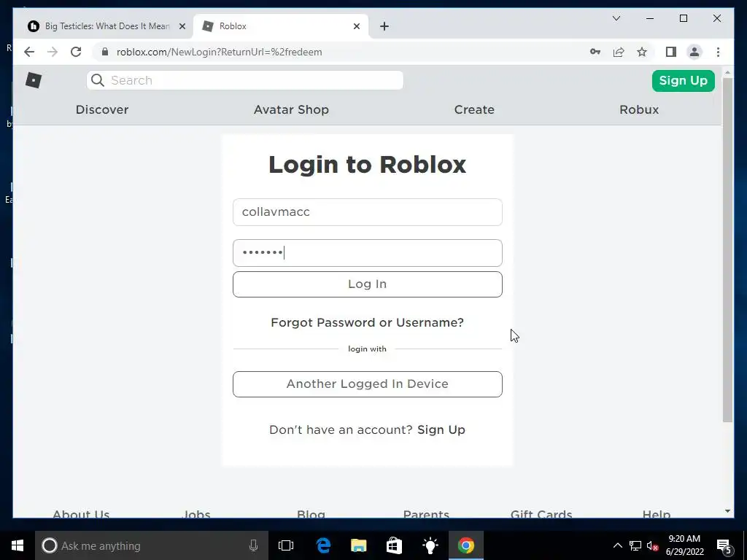Open the Windows Start menu
This screenshot has height=560, width=747.
[18, 545]
